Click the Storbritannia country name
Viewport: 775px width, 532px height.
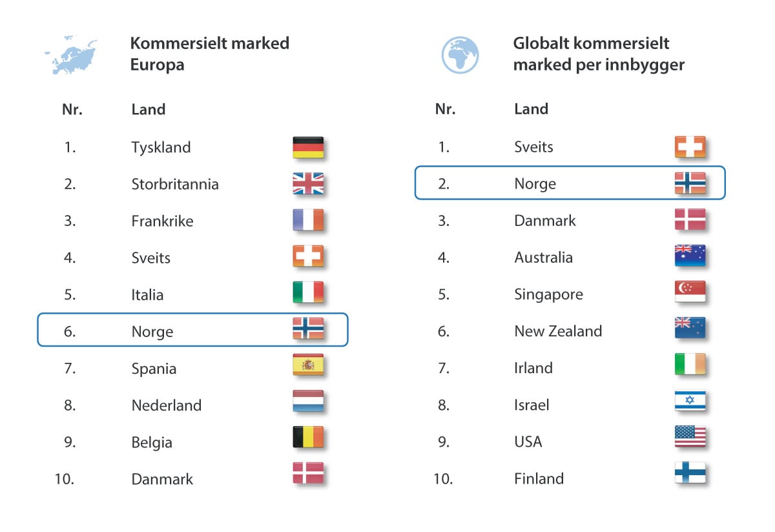tap(175, 184)
